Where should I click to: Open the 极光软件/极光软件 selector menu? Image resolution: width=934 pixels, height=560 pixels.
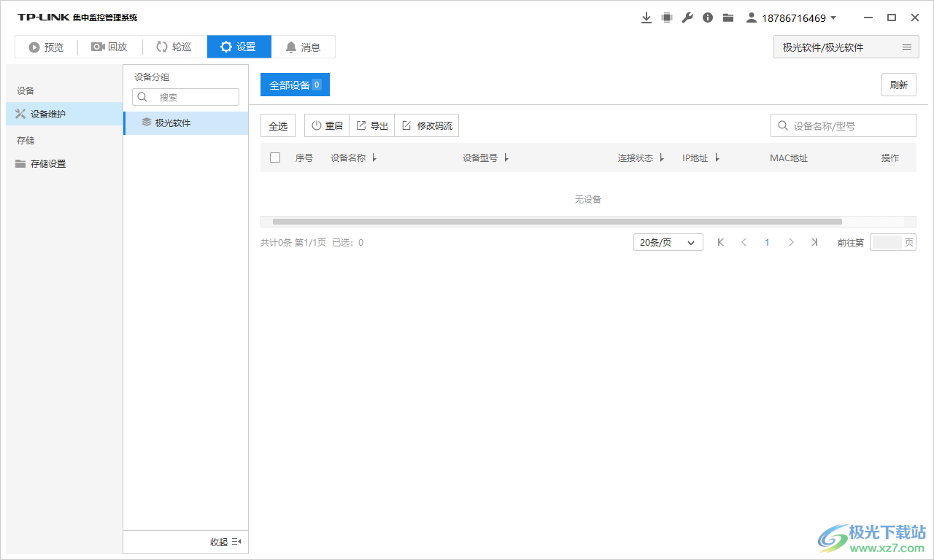click(x=845, y=47)
